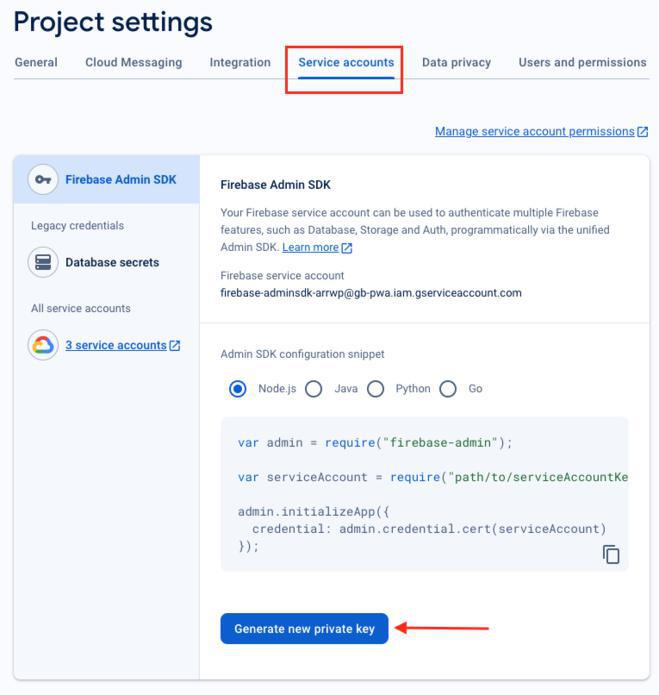This screenshot has height=695, width=659.
Task: Click external link icon beside Learn more
Action: [x=347, y=248]
